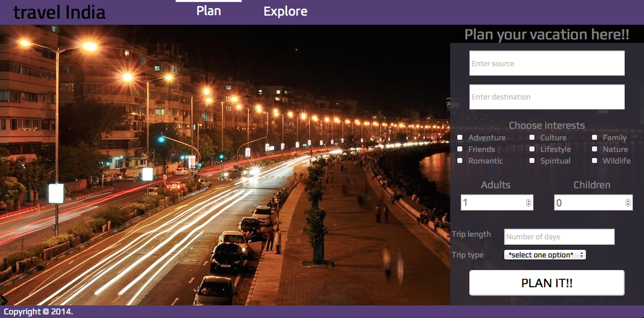Open the Trip type dropdown
Screen dimensions: 644x318
[x=545, y=255]
